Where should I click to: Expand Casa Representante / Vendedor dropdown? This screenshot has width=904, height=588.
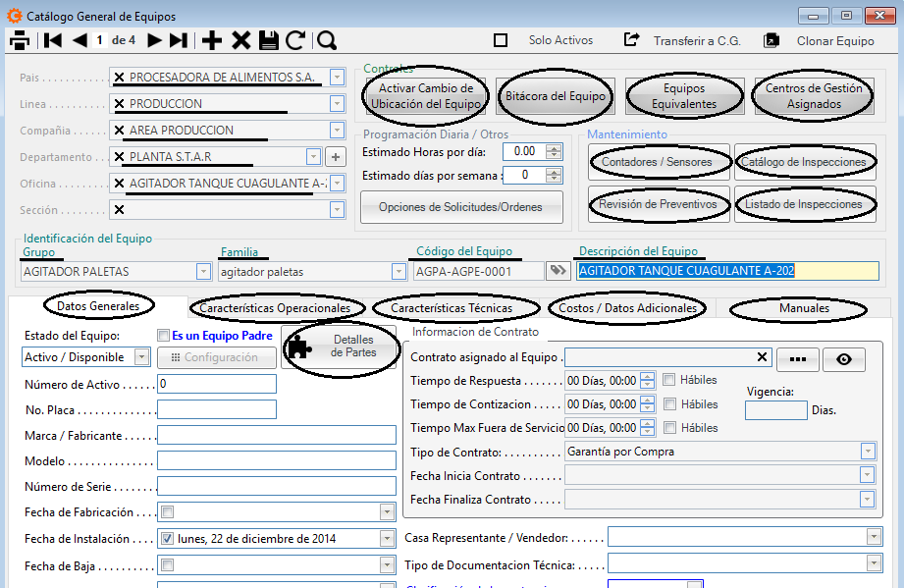point(874,537)
